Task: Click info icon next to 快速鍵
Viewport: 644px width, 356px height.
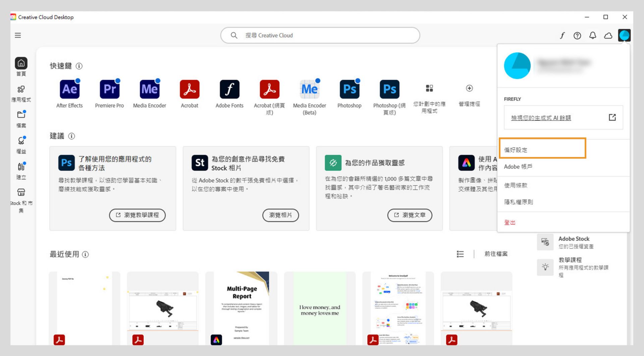Action: 79,66
